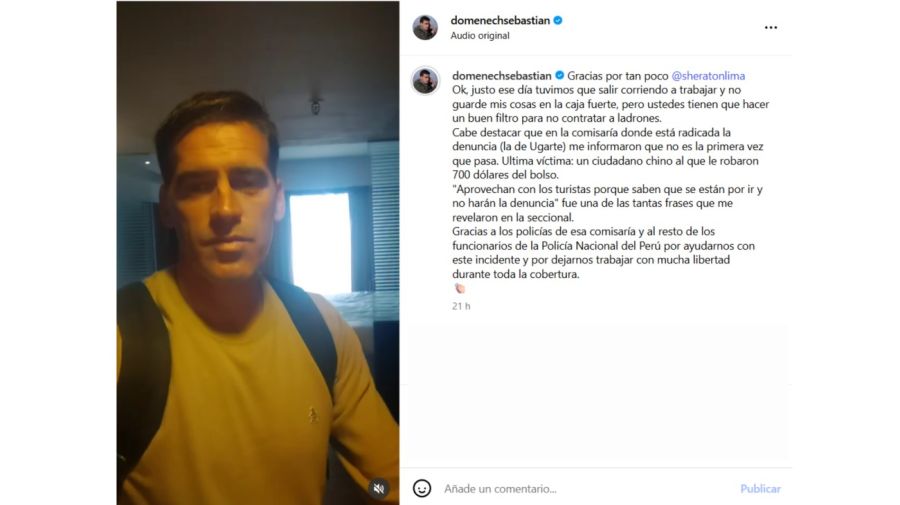Click the clapping hands emoji ending the caption
The height and width of the screenshot is (505, 900).
[460, 289]
